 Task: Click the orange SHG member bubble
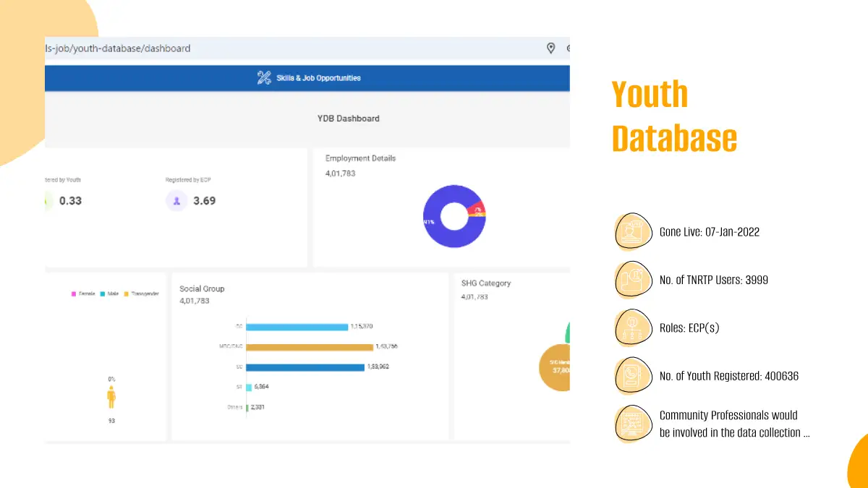point(556,367)
